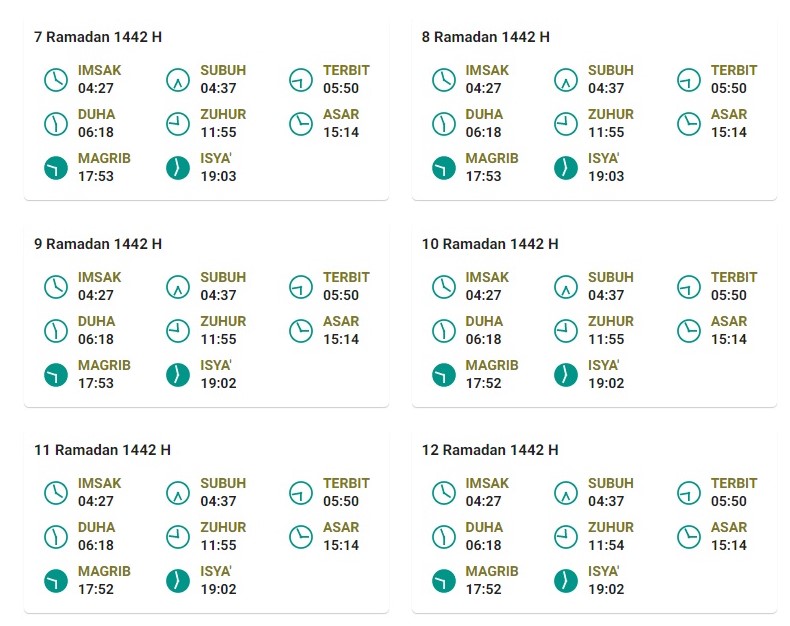Click the Imsak clock icon for 7 Ramadan

pyautogui.click(x=56, y=80)
